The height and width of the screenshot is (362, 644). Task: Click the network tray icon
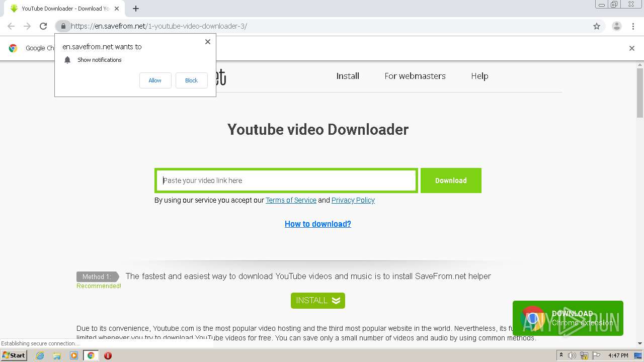click(x=584, y=355)
